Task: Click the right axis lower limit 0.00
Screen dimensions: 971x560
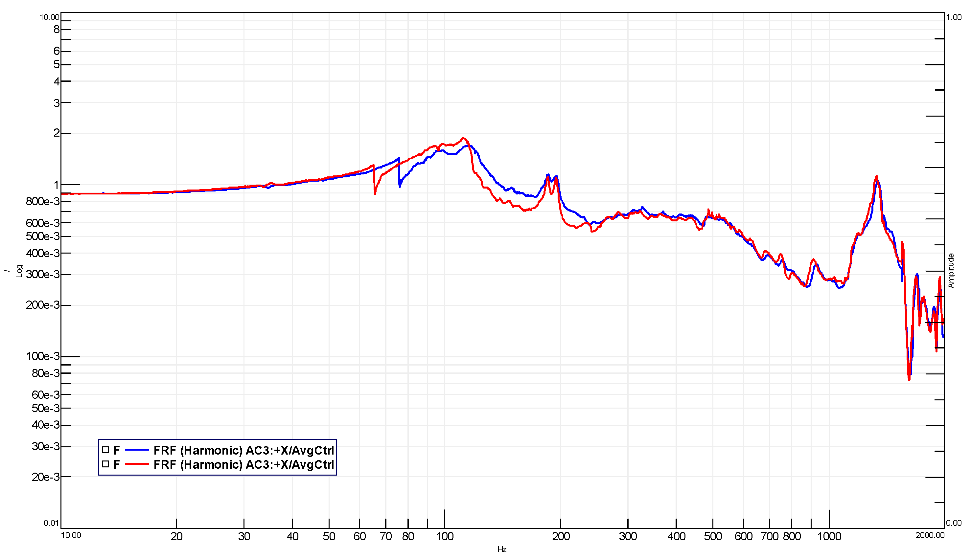Action: click(x=954, y=523)
